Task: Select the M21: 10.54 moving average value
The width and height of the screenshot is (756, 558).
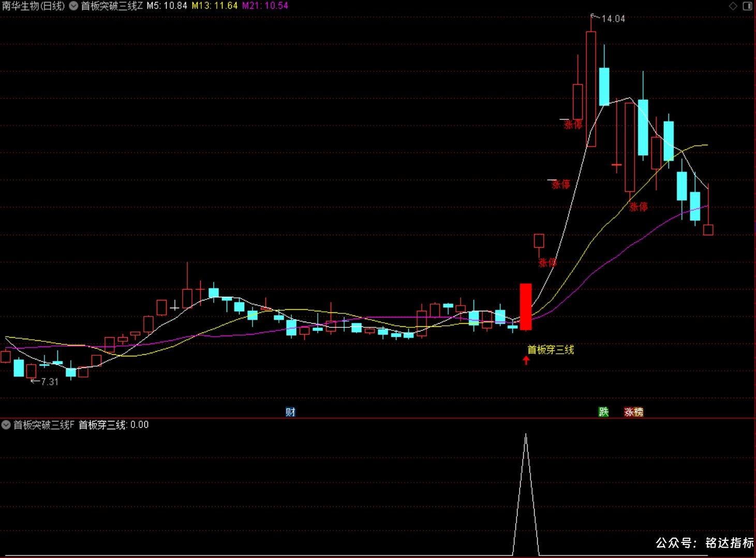Action: point(265,6)
